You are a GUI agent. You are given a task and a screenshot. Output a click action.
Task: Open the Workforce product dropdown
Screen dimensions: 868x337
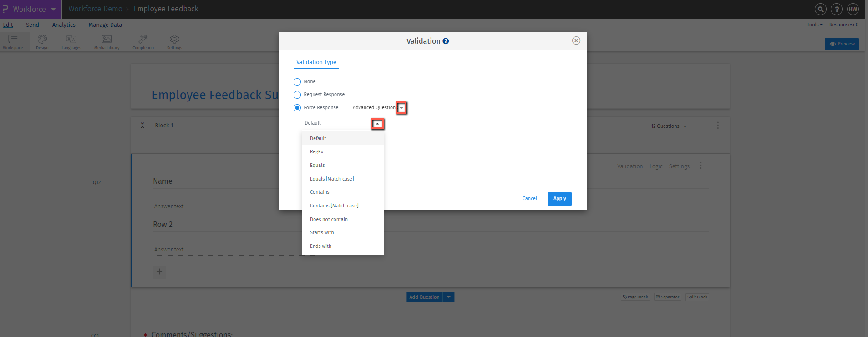53,9
